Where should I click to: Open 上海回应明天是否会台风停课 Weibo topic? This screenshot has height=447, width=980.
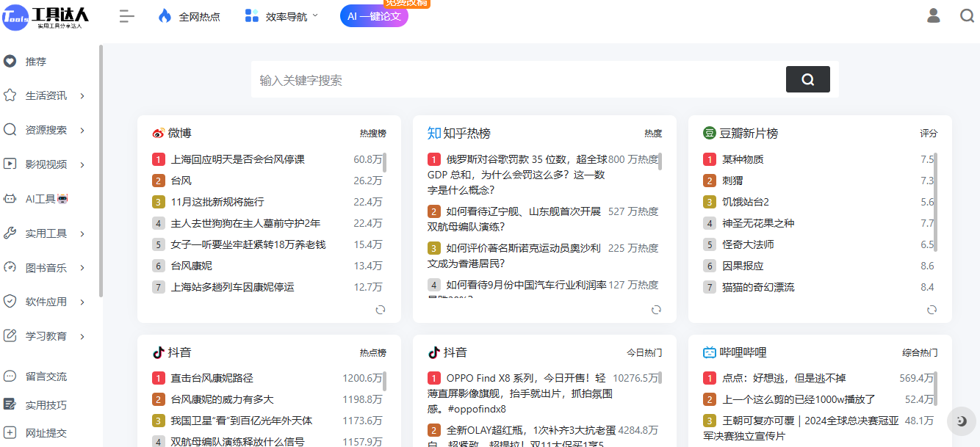click(238, 159)
